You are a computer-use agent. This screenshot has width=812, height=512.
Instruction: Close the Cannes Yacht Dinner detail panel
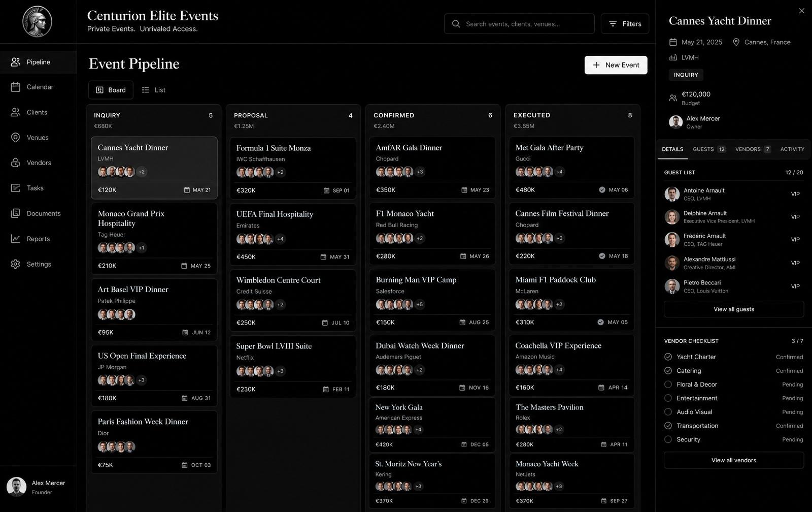tap(801, 11)
